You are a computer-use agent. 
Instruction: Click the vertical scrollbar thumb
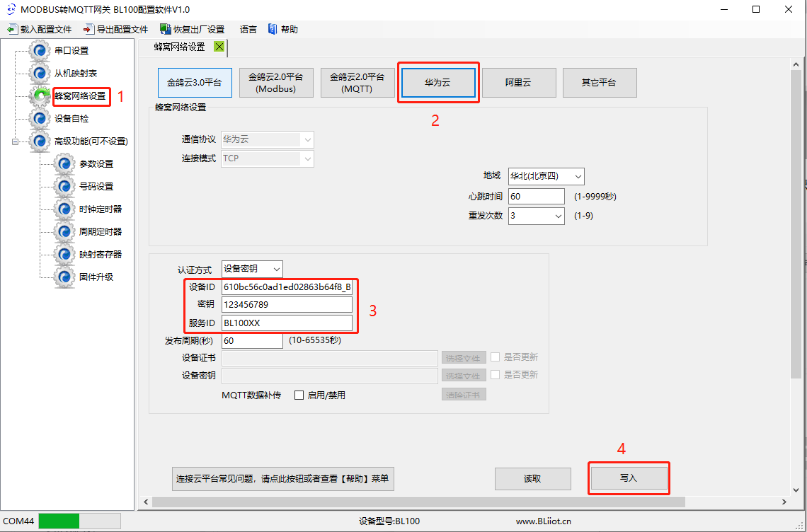tap(796, 224)
